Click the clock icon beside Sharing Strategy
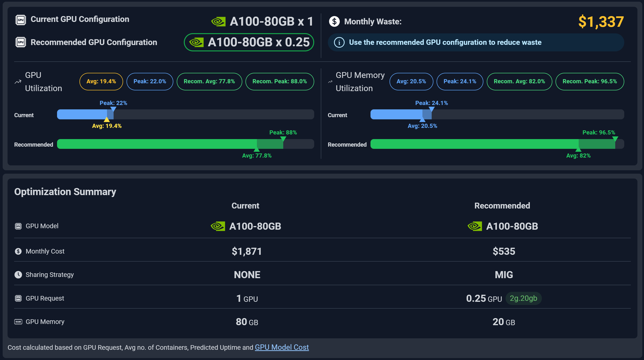This screenshot has height=360, width=644. click(x=18, y=275)
